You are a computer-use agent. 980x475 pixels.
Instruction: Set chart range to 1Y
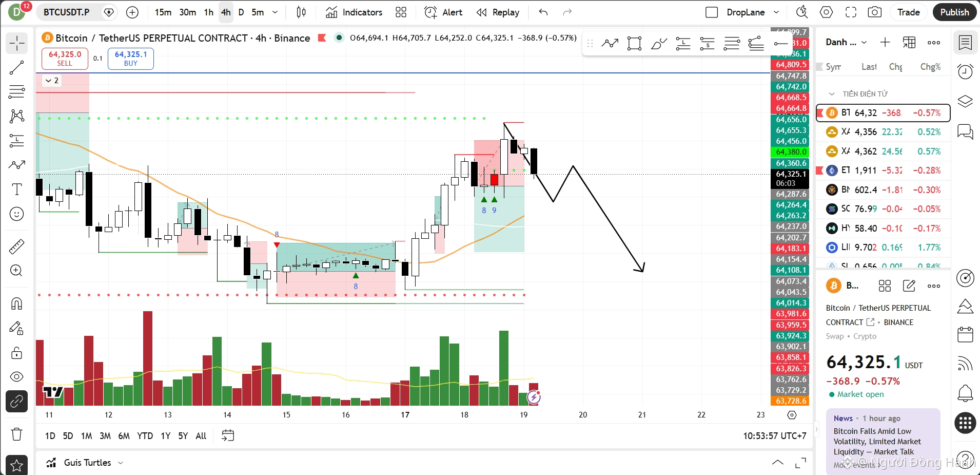point(165,436)
